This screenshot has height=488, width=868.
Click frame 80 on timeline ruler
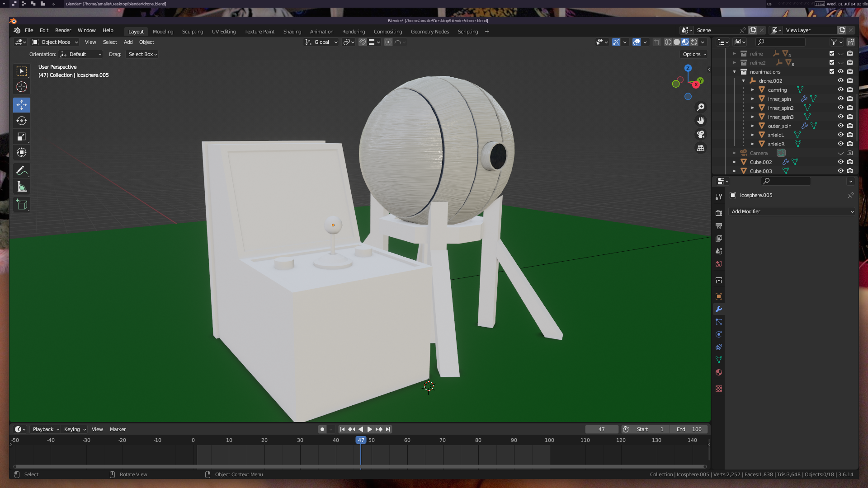478,440
